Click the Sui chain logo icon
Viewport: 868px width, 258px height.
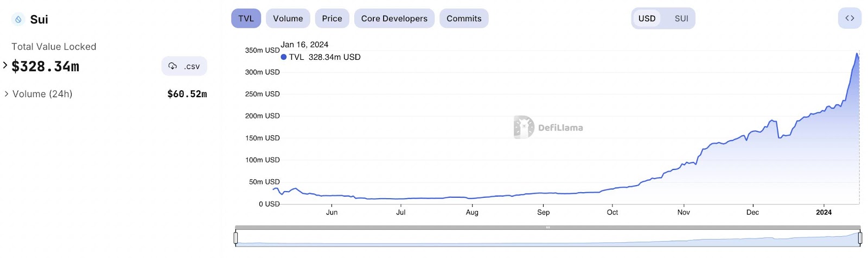pos(18,20)
